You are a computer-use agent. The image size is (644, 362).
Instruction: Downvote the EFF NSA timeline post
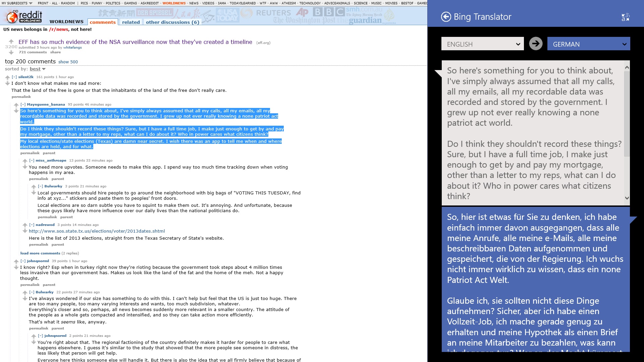[11, 51]
